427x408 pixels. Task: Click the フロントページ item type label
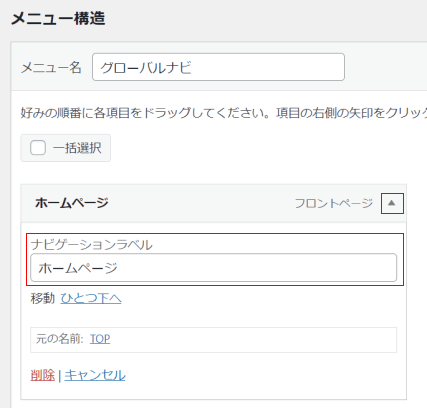click(334, 203)
